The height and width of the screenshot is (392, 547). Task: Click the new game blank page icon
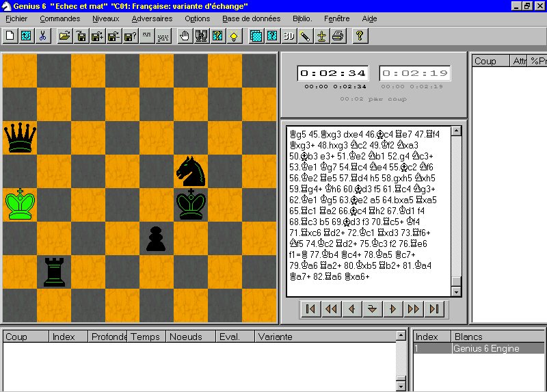(10, 36)
